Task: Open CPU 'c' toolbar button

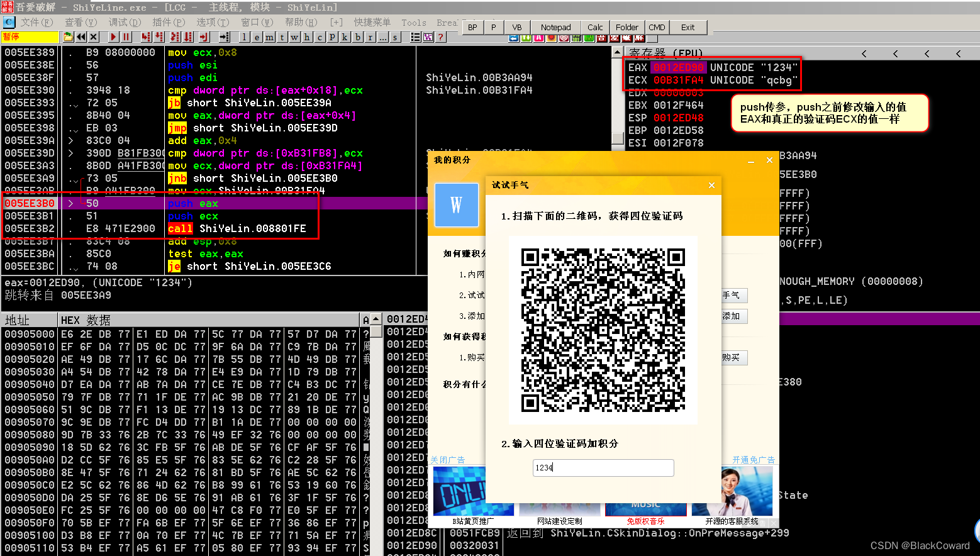Action: tap(320, 37)
